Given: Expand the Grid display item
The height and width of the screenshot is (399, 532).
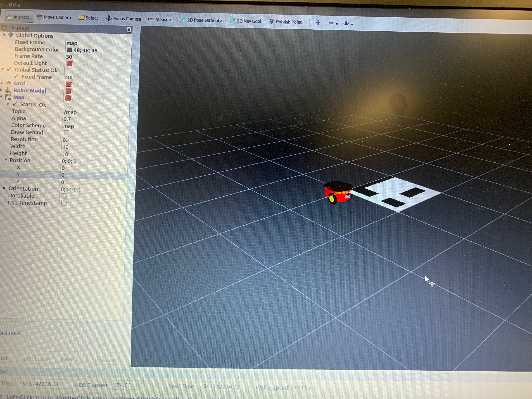Looking at the screenshot, I should [2, 83].
